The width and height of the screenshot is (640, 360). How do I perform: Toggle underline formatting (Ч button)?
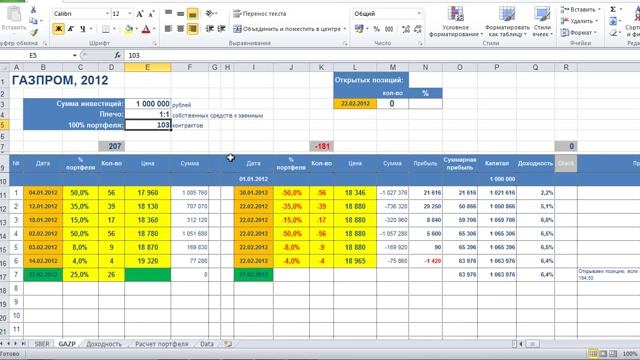click(83, 29)
